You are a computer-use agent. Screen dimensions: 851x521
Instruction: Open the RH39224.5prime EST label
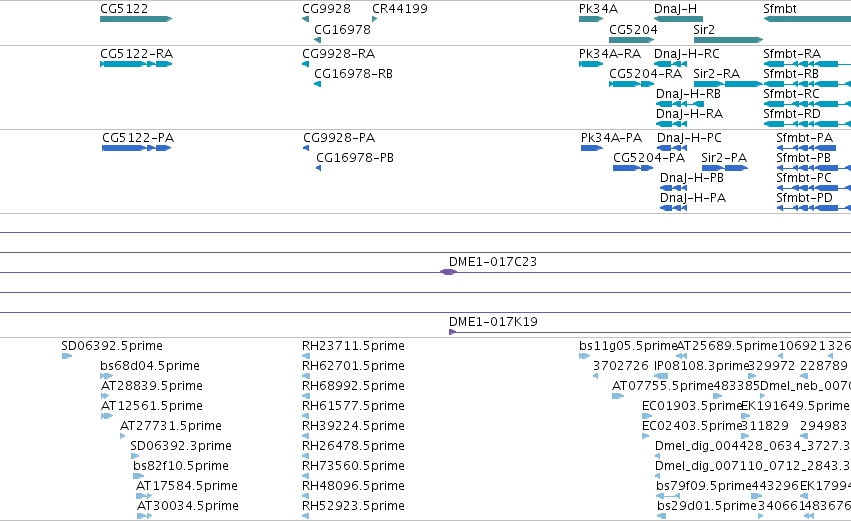(x=353, y=426)
